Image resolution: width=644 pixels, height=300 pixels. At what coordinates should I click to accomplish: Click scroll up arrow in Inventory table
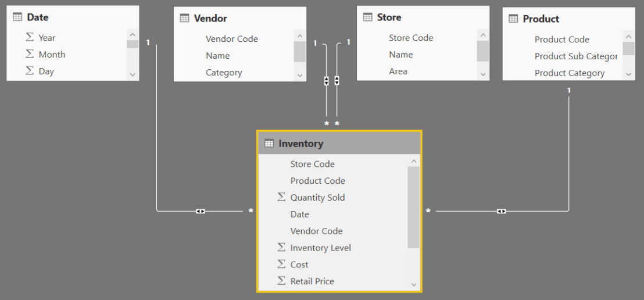[x=414, y=161]
